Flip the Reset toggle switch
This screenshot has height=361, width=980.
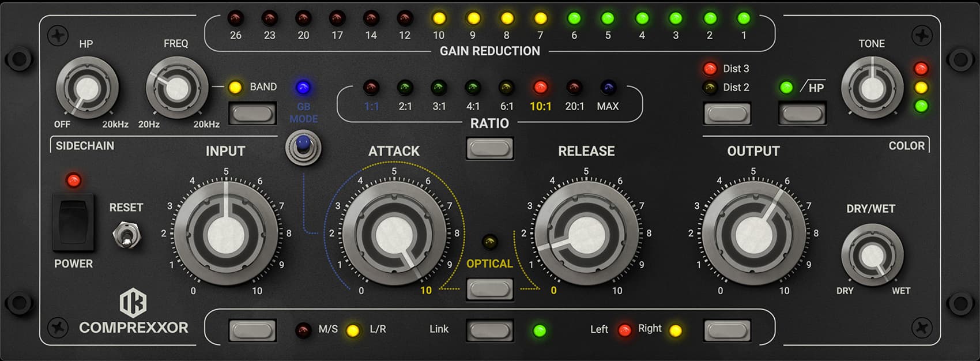tap(126, 235)
